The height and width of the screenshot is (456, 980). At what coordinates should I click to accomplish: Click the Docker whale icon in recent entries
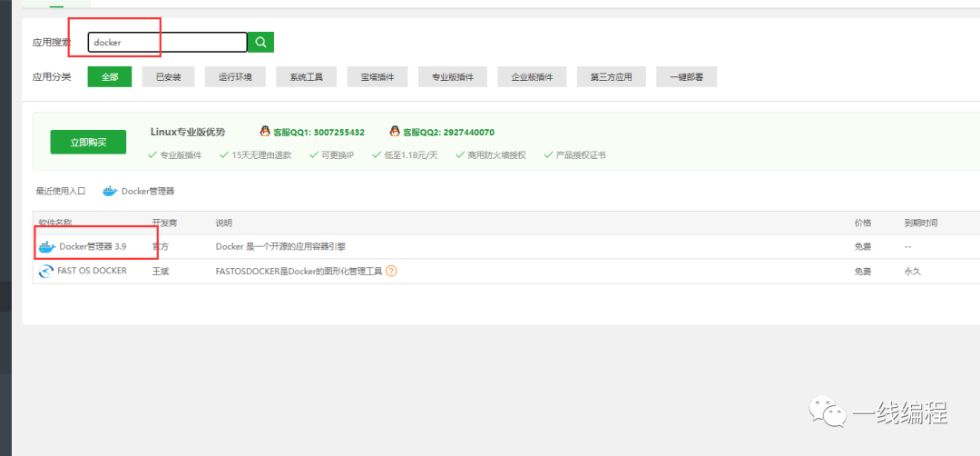coord(110,192)
